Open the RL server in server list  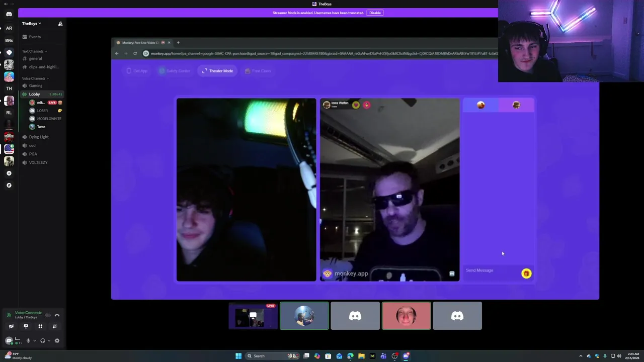[9, 113]
